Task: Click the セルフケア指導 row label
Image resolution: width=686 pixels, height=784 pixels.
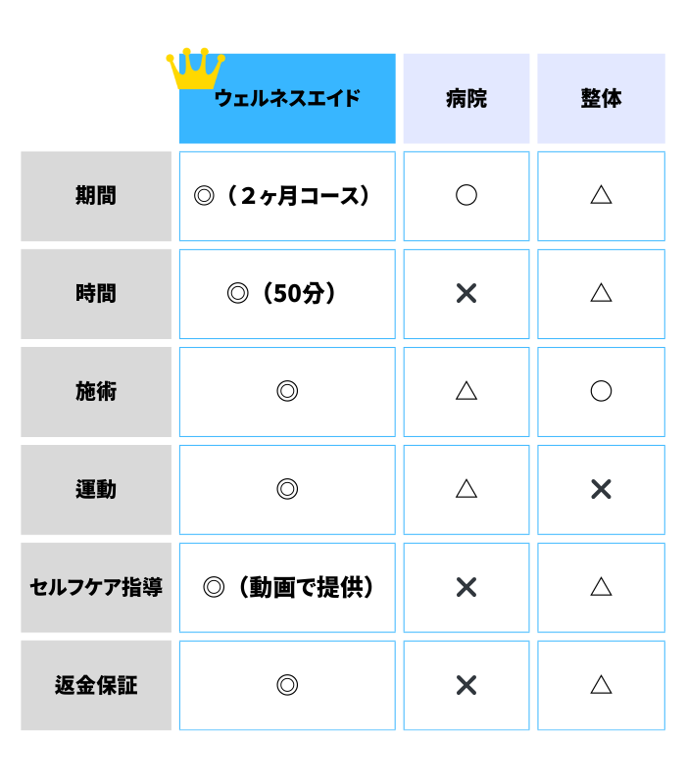Action: pos(96,587)
